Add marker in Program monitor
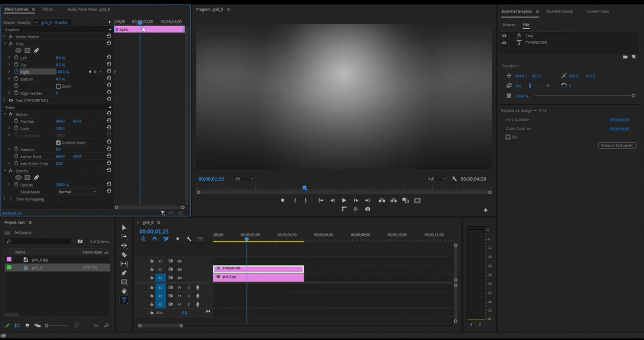The width and height of the screenshot is (644, 340). [282, 200]
